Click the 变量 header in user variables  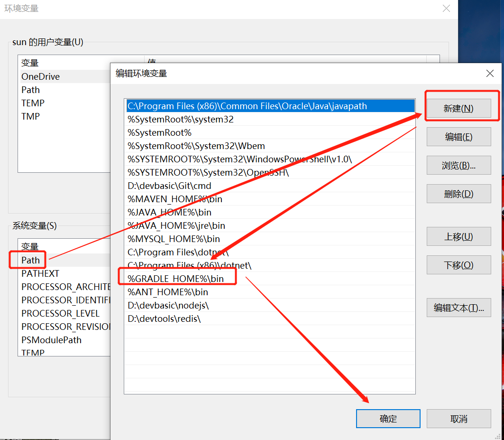point(30,63)
